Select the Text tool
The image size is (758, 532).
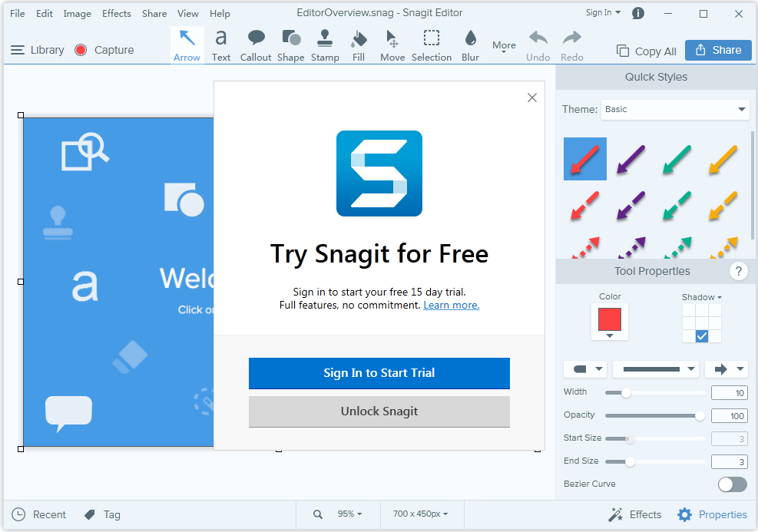click(221, 45)
